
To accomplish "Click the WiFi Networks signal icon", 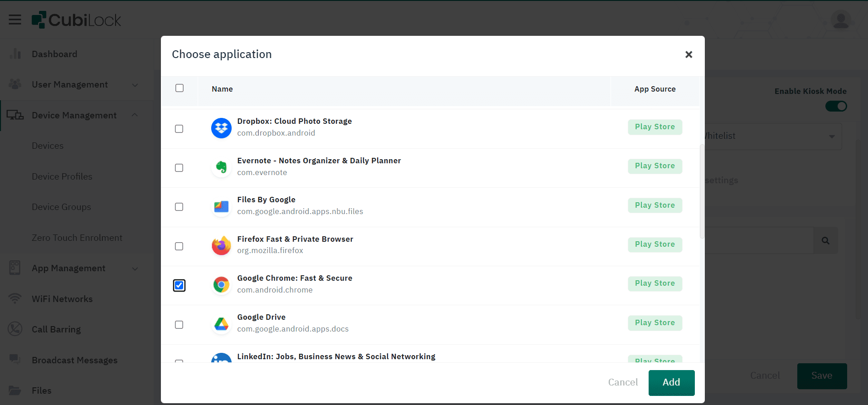I will tap(15, 299).
